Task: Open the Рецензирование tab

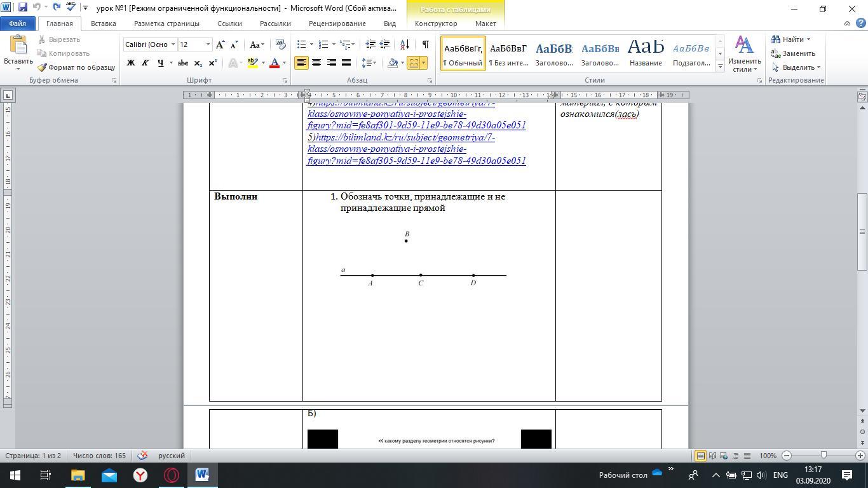Action: point(337,24)
